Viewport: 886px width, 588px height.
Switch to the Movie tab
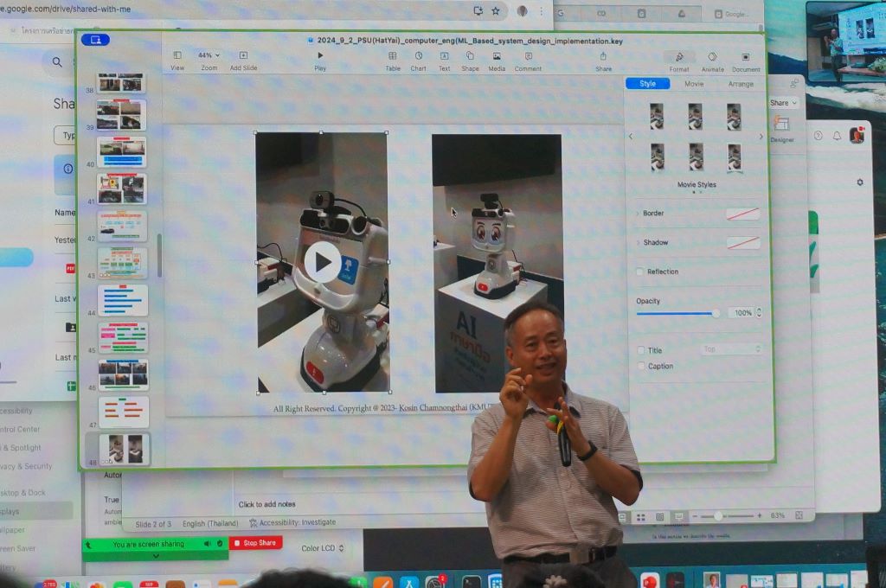coord(694,84)
